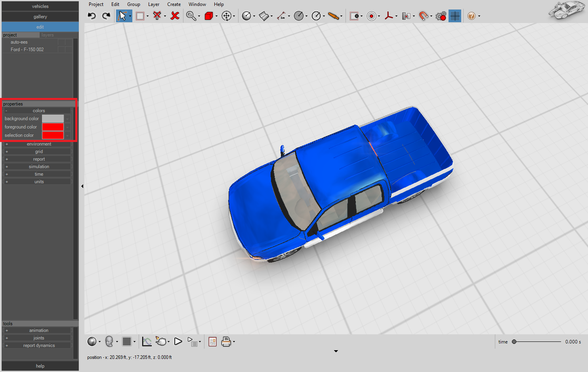Image resolution: width=588 pixels, height=372 pixels.
Task: Open dropdown arrow beside teapot icon
Action: 169,342
